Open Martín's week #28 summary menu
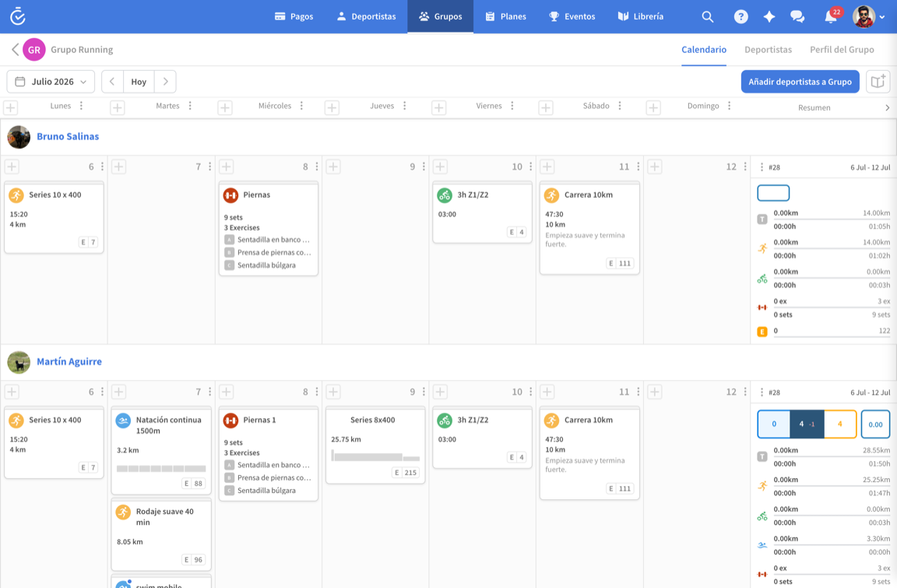 pyautogui.click(x=762, y=393)
